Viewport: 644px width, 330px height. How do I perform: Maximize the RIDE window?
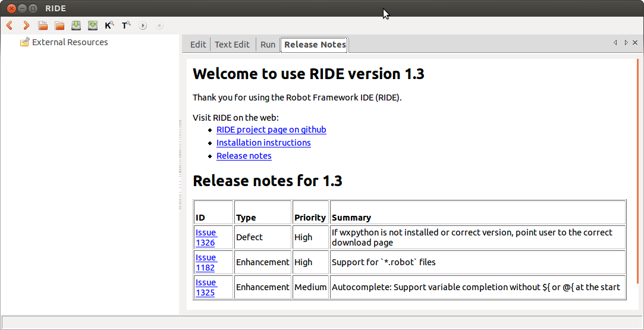[x=33, y=8]
